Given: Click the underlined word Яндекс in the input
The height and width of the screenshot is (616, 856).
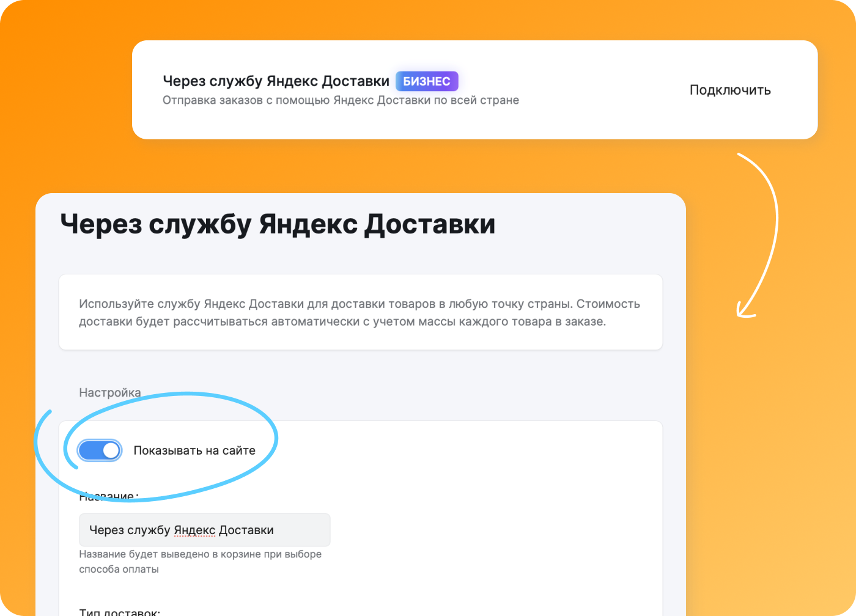Looking at the screenshot, I should (194, 530).
